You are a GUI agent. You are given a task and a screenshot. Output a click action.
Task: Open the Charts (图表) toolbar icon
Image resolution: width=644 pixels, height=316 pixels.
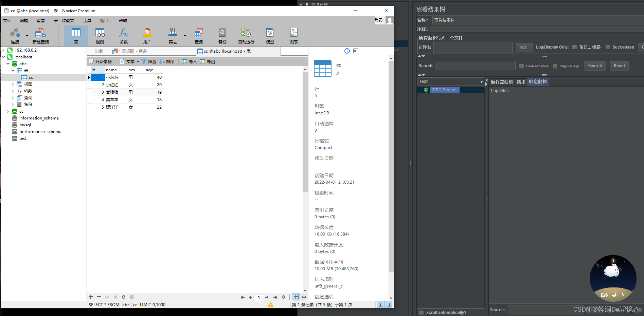pos(294,36)
